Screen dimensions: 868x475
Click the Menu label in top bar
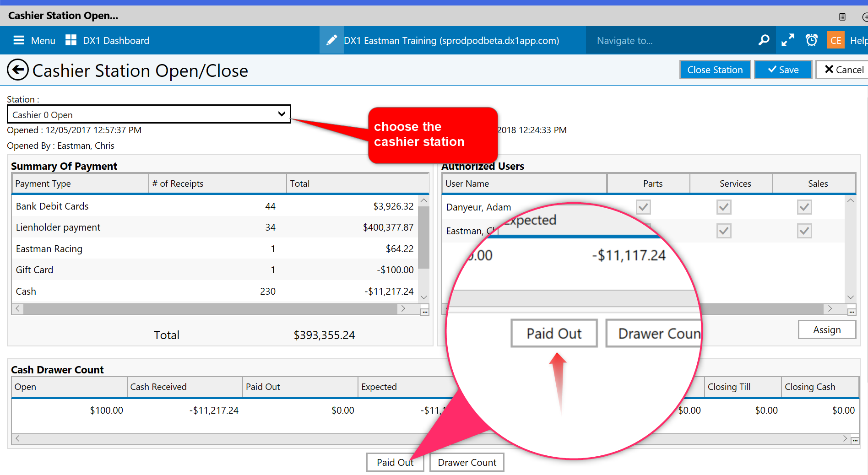(43, 40)
